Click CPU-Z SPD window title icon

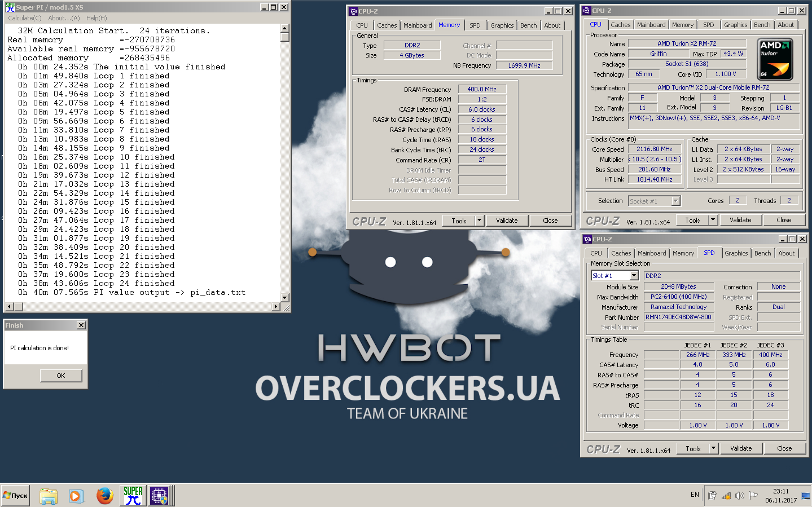(587, 239)
